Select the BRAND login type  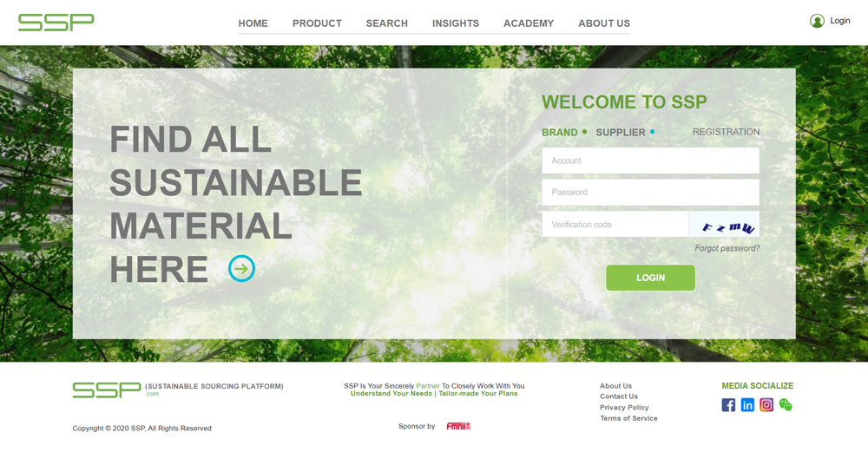(560, 133)
